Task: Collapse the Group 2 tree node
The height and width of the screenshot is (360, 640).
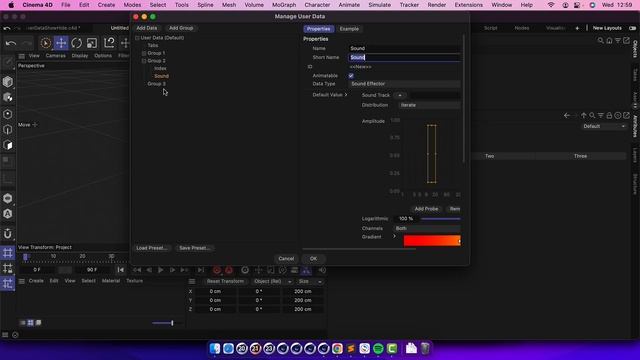Action: click(144, 61)
